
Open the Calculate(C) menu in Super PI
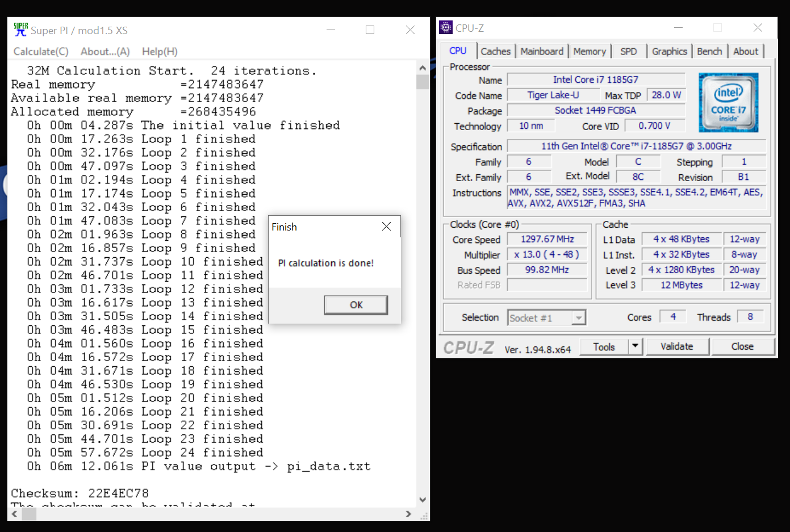[x=41, y=52]
